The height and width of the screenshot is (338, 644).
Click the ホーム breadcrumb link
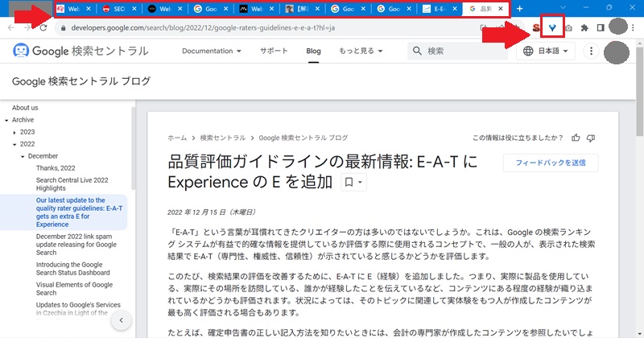coord(177,138)
